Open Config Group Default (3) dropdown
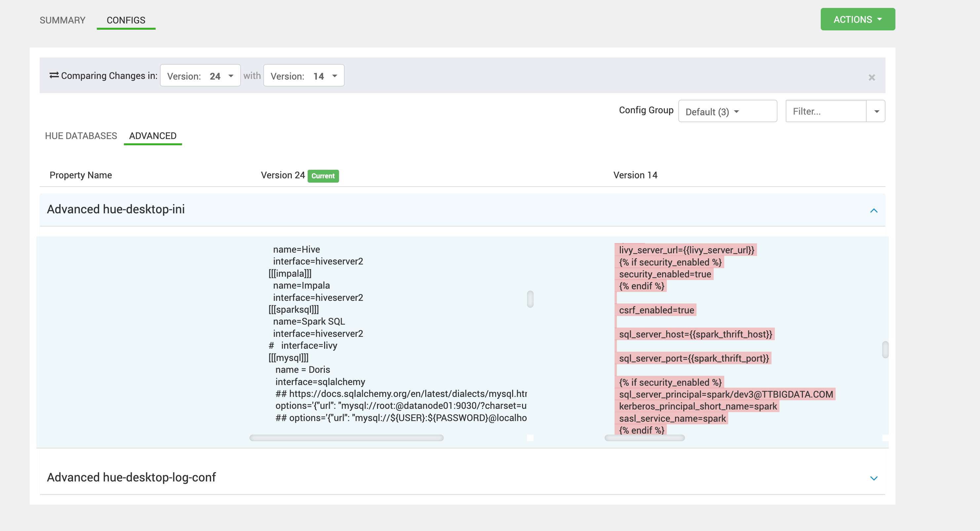The width and height of the screenshot is (980, 531). pos(727,111)
